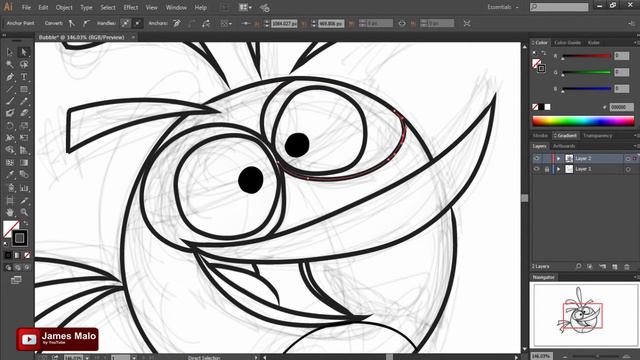This screenshot has width=640, height=360.
Task: Select the Pen tool
Action: click(10, 77)
